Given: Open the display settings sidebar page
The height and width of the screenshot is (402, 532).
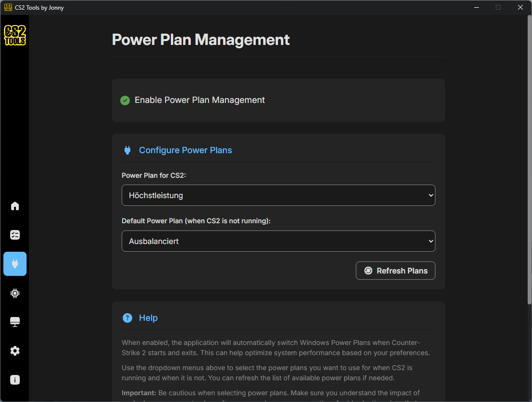Looking at the screenshot, I should (14, 321).
